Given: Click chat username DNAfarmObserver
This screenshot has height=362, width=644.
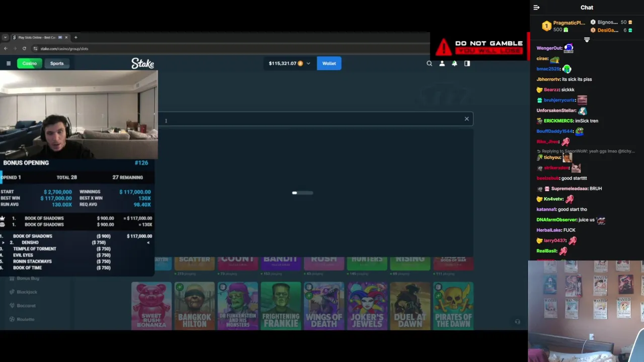Looking at the screenshot, I should pyautogui.click(x=556, y=220).
